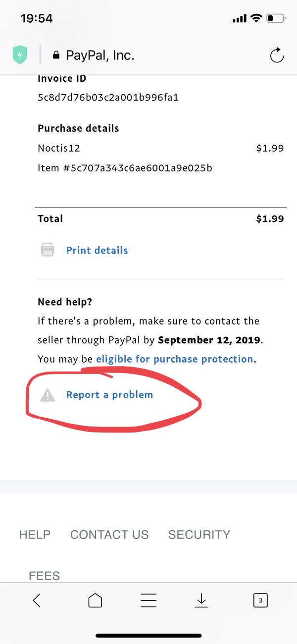Click the Print details link
The width and height of the screenshot is (297, 644).
[97, 250]
